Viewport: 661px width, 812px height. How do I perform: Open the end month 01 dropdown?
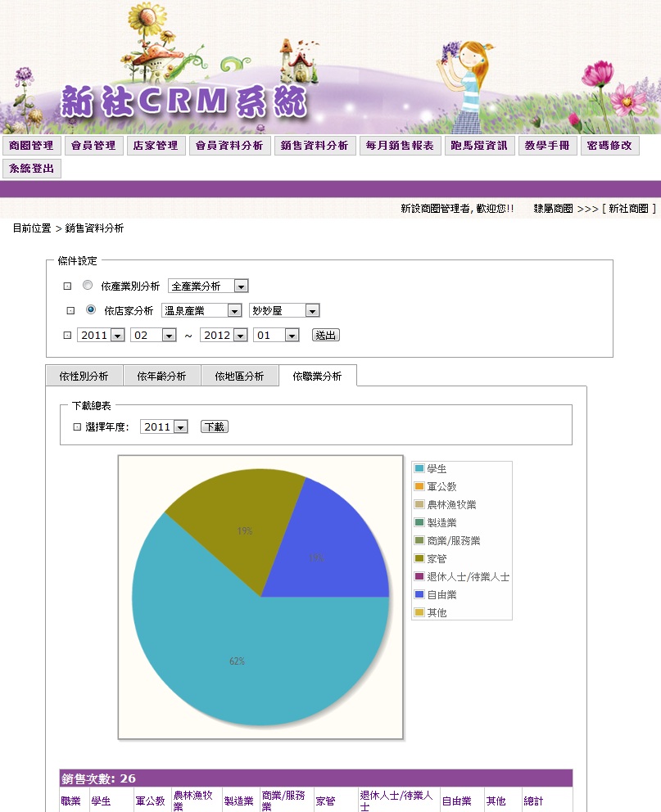[x=276, y=335]
